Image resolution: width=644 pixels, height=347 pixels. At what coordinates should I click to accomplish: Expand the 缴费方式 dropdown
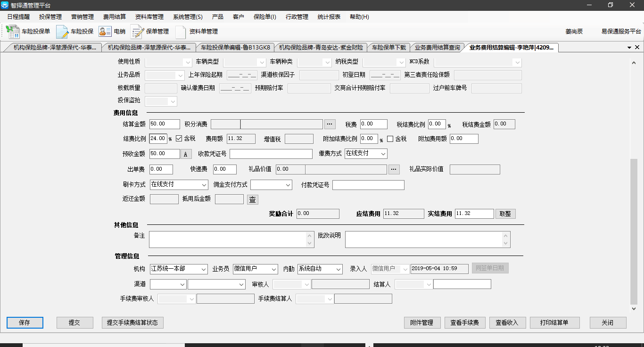383,154
